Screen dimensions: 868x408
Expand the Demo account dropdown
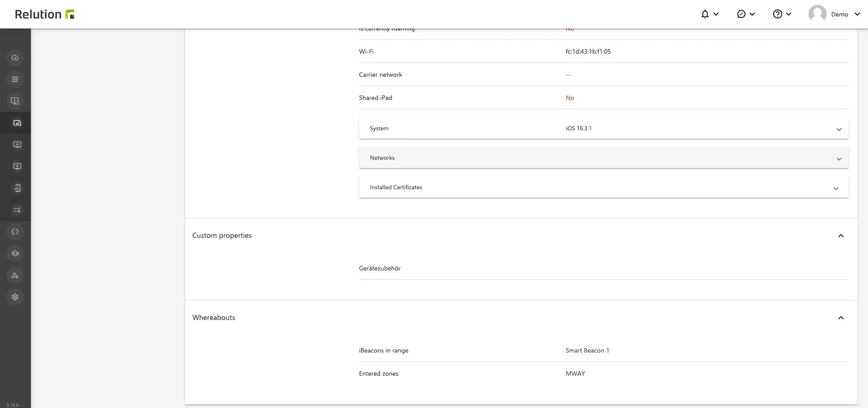tap(857, 14)
